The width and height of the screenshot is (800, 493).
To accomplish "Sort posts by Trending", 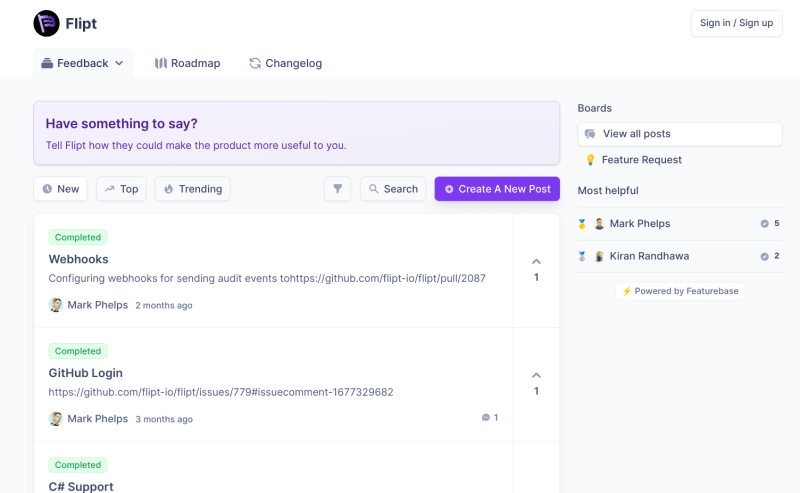I will tap(192, 189).
